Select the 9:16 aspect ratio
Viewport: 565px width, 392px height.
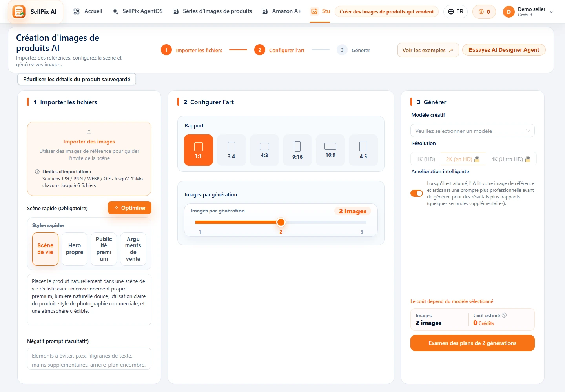click(297, 150)
